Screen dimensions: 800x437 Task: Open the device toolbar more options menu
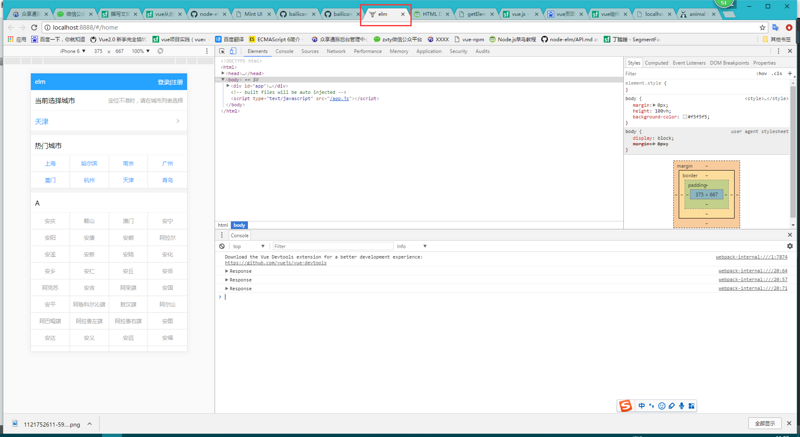tap(207, 51)
